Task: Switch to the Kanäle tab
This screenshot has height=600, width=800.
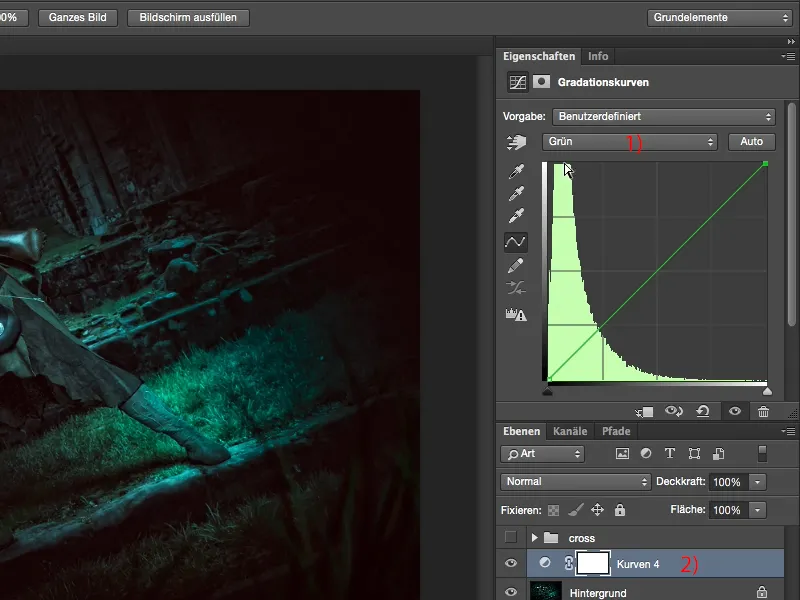Action: [x=570, y=431]
